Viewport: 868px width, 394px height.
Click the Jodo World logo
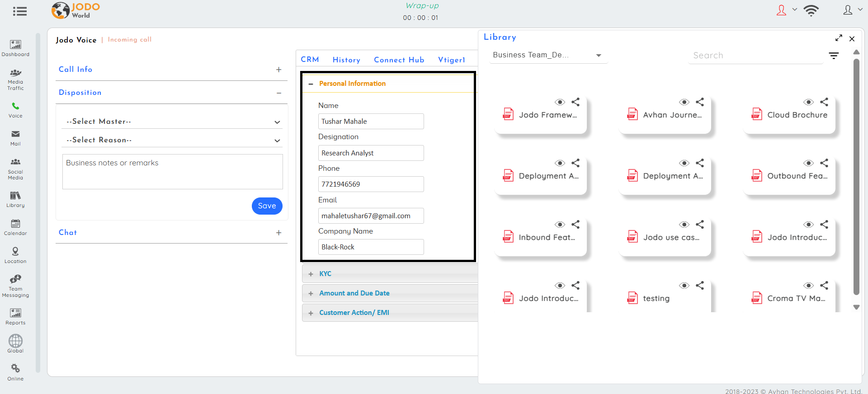[75, 10]
